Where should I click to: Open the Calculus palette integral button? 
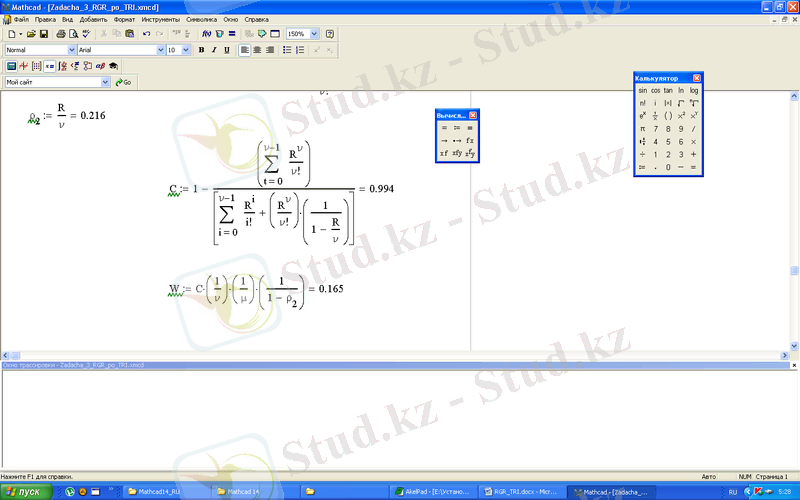[62, 66]
